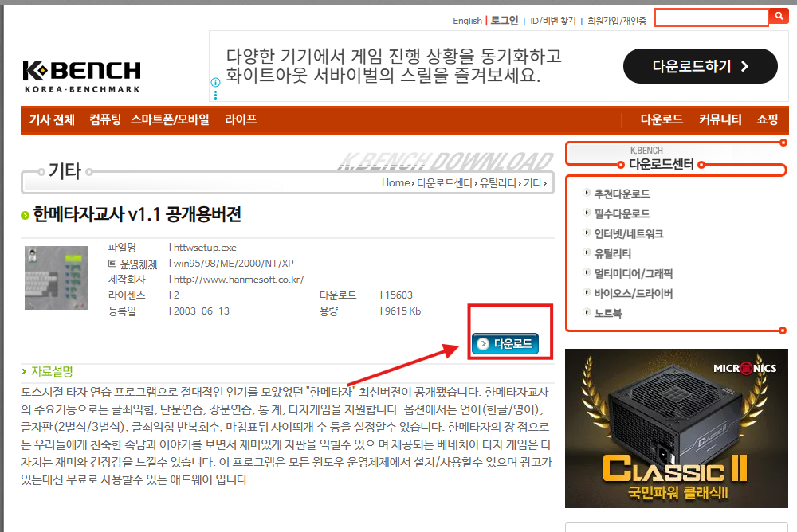The width and height of the screenshot is (797, 532).
Task: Open 컴퓨팅 menu item
Action: point(105,120)
